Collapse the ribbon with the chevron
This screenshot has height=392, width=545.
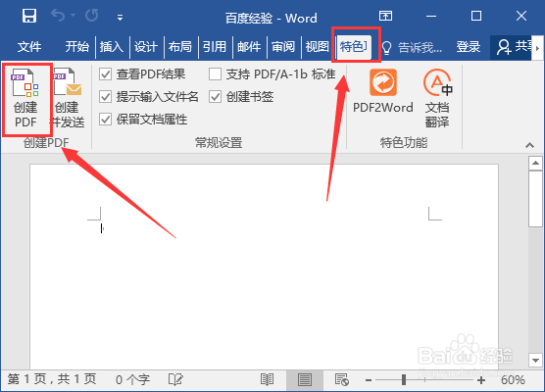tap(529, 145)
